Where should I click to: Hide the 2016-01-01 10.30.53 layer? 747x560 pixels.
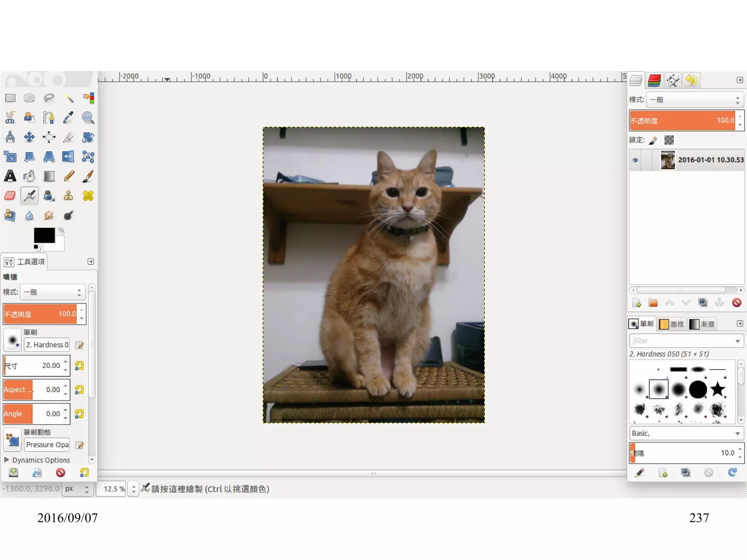pyautogui.click(x=635, y=160)
